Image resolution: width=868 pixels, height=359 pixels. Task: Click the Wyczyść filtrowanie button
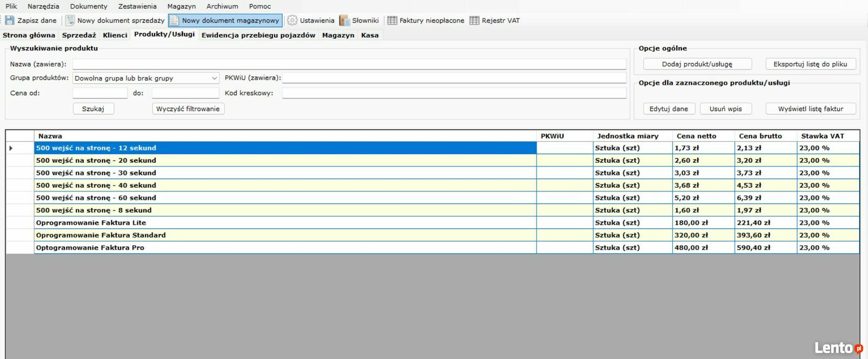tap(188, 109)
